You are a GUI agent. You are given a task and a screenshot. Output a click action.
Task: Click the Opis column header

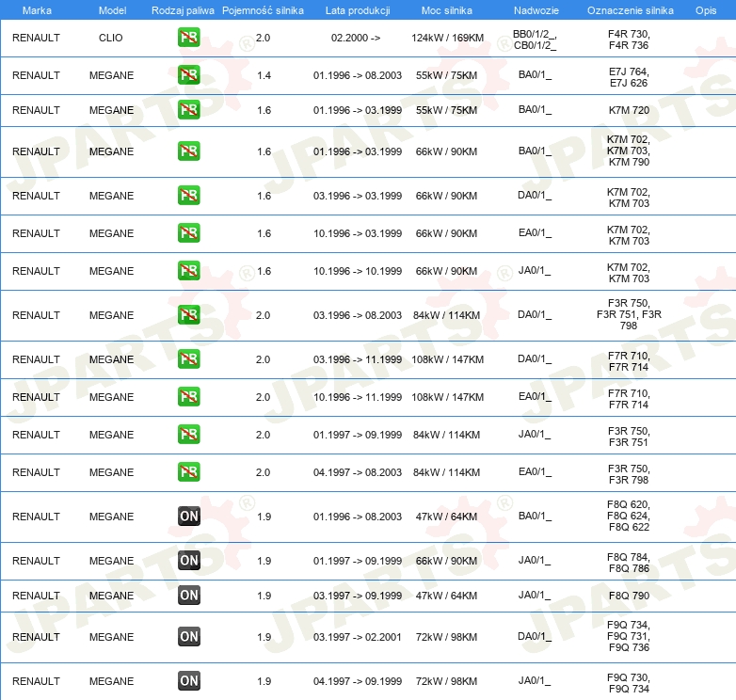tap(706, 10)
